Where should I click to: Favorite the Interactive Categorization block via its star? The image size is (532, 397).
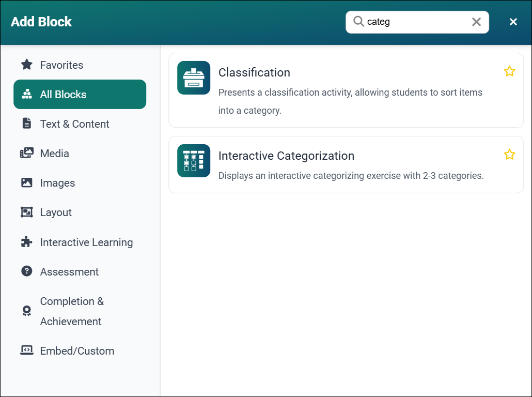510,154
